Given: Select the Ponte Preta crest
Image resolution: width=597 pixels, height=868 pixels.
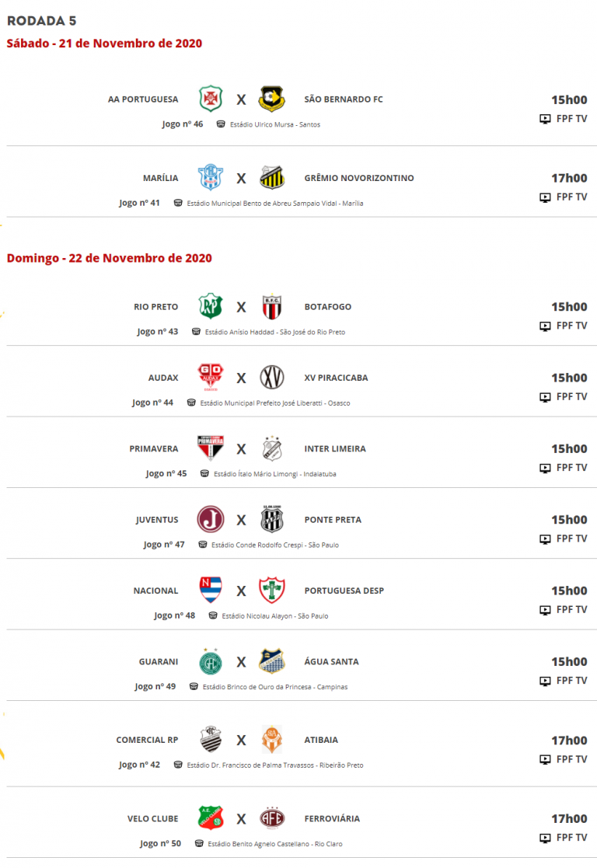Looking at the screenshot, I should pos(272,519).
